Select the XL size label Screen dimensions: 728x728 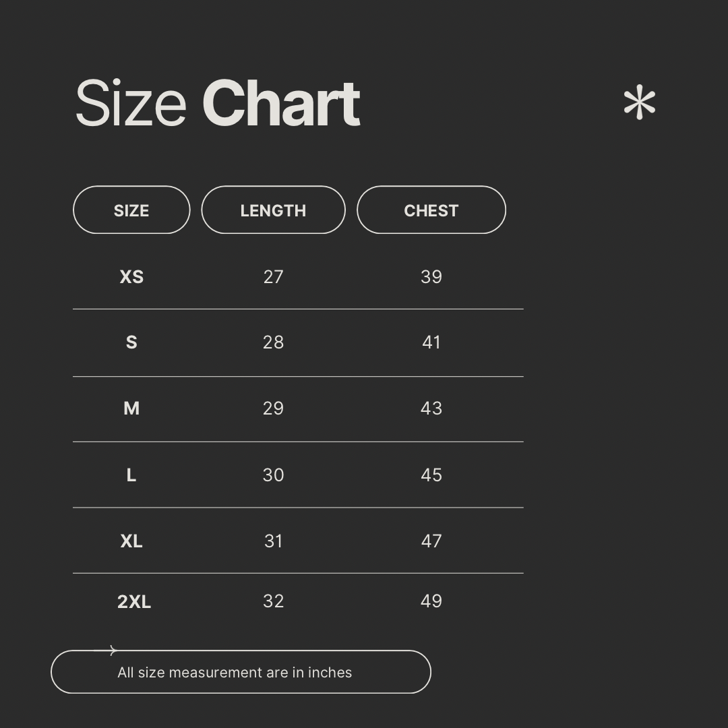pyautogui.click(x=131, y=541)
